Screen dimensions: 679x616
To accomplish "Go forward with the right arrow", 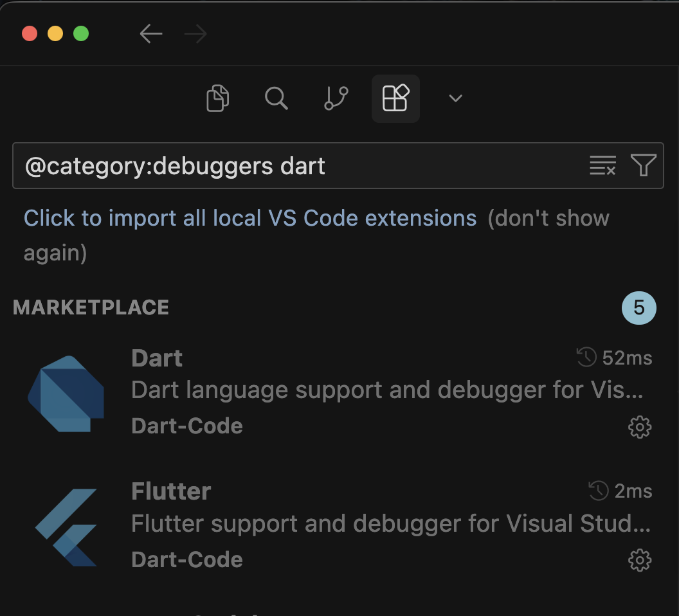I will point(195,34).
